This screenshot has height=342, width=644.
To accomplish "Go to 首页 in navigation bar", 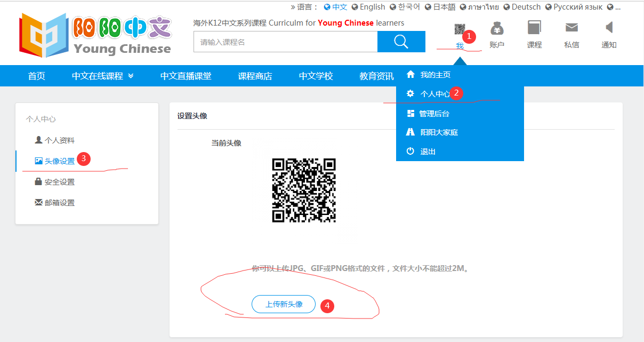I will [x=36, y=76].
